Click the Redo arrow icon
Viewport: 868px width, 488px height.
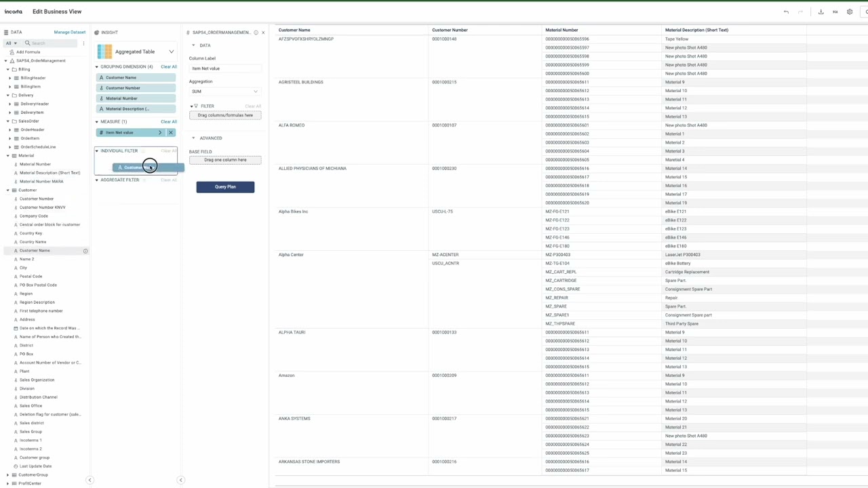[800, 12]
